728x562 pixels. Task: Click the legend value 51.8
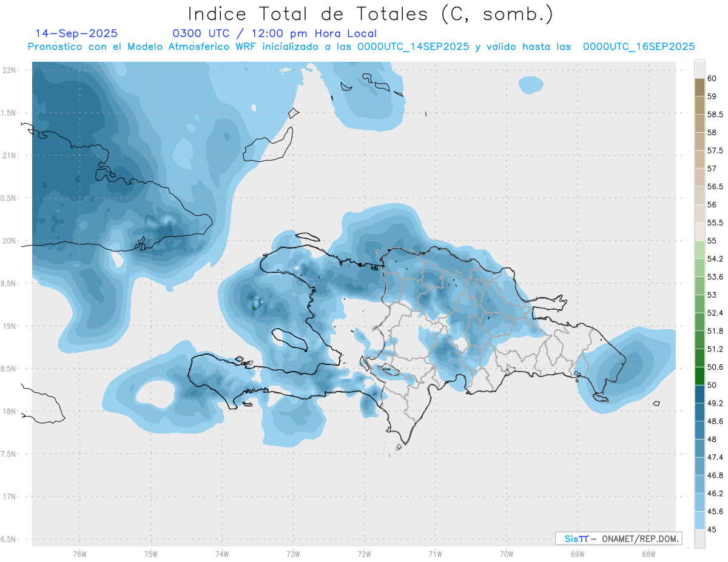pos(715,331)
